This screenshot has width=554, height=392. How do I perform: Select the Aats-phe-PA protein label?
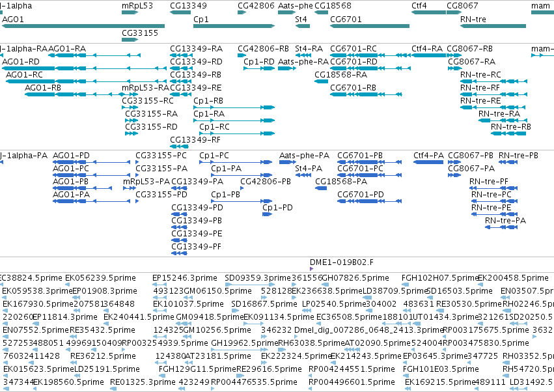tap(304, 156)
